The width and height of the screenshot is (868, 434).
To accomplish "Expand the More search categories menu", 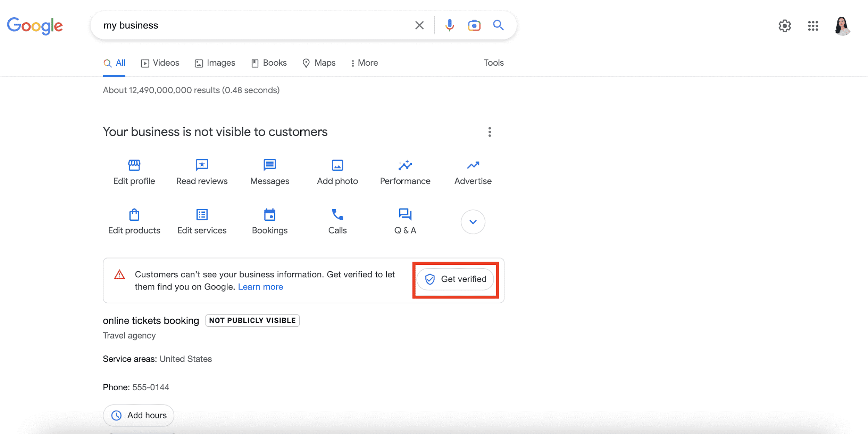I will (x=365, y=63).
